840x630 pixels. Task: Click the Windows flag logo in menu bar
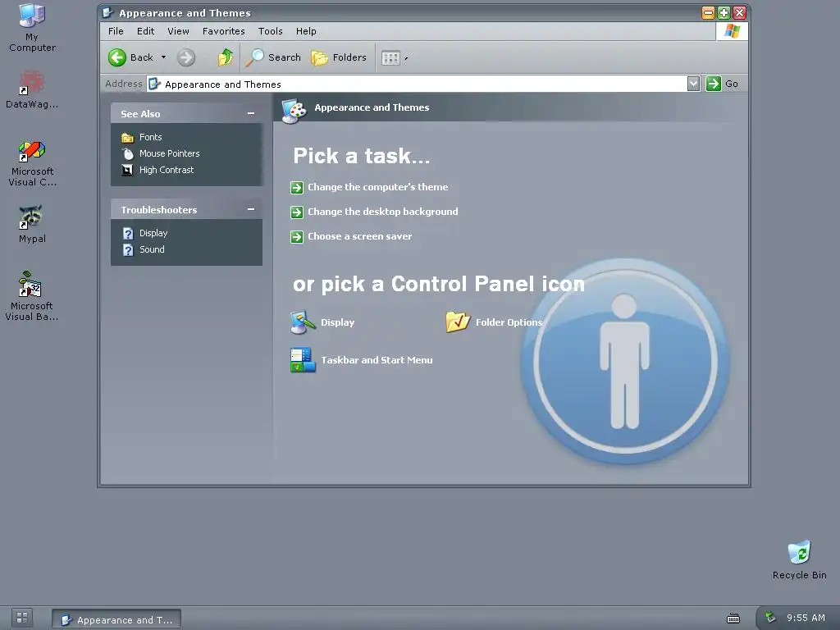[732, 31]
